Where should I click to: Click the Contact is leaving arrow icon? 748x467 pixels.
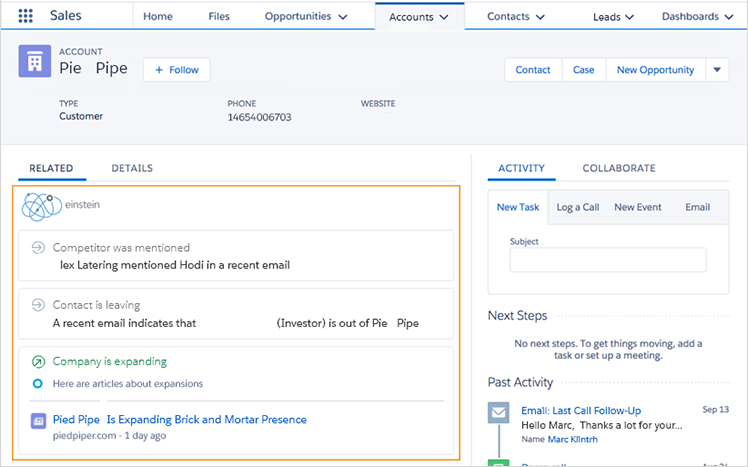tap(38, 305)
